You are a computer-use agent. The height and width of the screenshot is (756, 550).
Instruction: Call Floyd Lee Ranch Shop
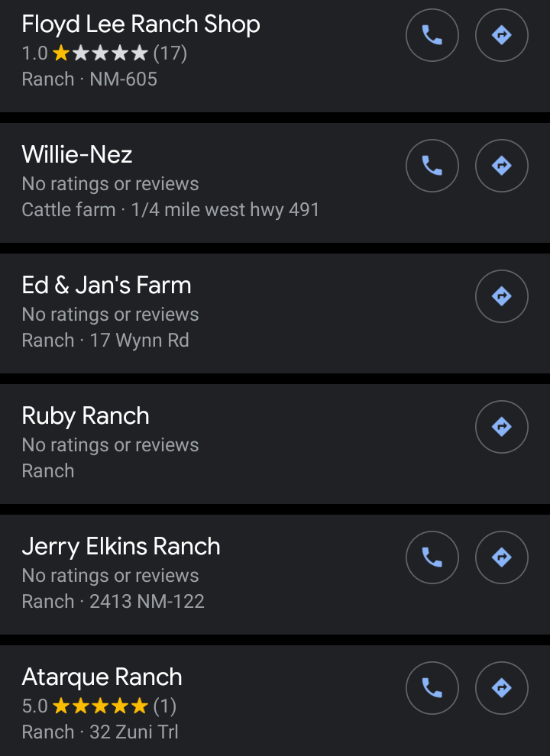coord(432,35)
